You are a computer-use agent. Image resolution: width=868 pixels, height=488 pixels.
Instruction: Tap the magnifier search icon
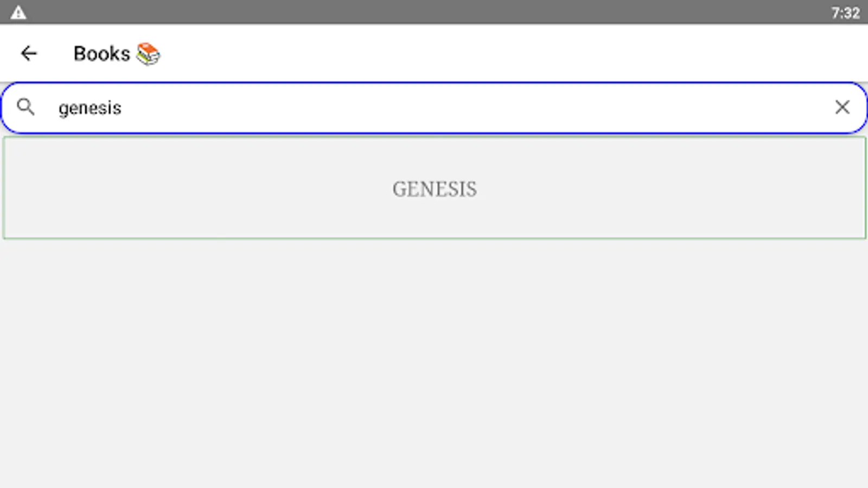click(x=25, y=107)
